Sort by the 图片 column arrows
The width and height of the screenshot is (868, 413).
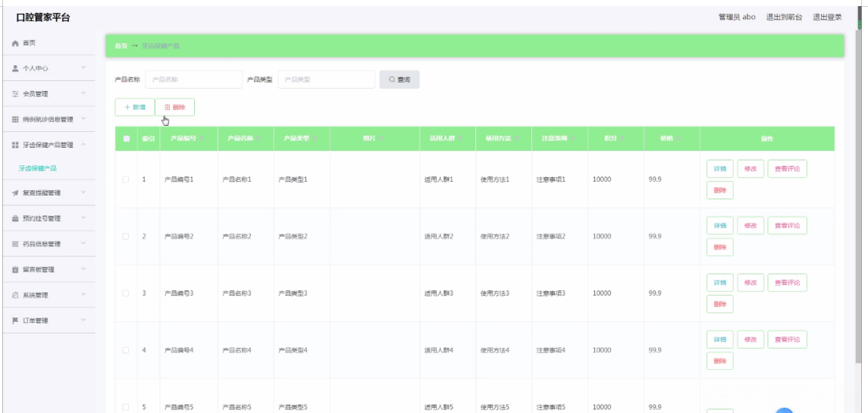(381, 139)
